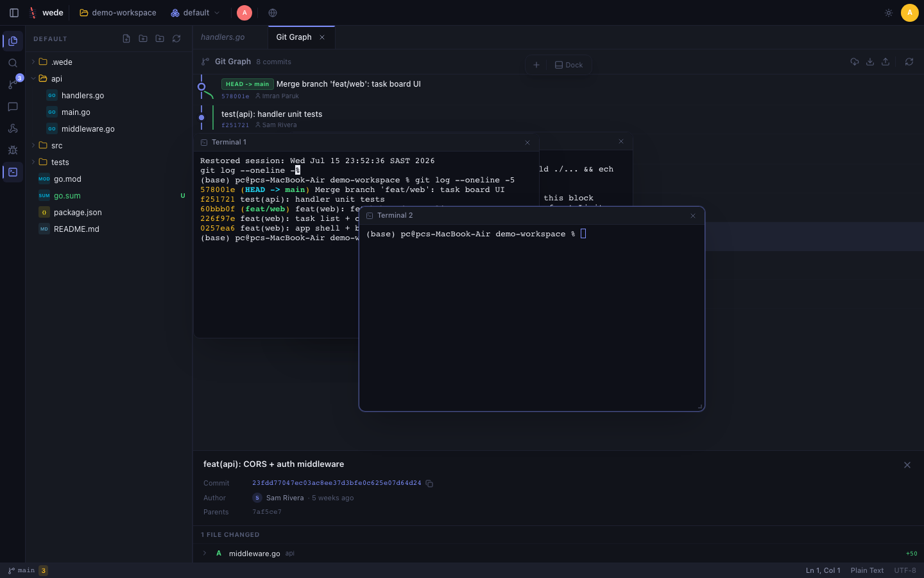Open the webhook icon in activity bar

[13, 128]
